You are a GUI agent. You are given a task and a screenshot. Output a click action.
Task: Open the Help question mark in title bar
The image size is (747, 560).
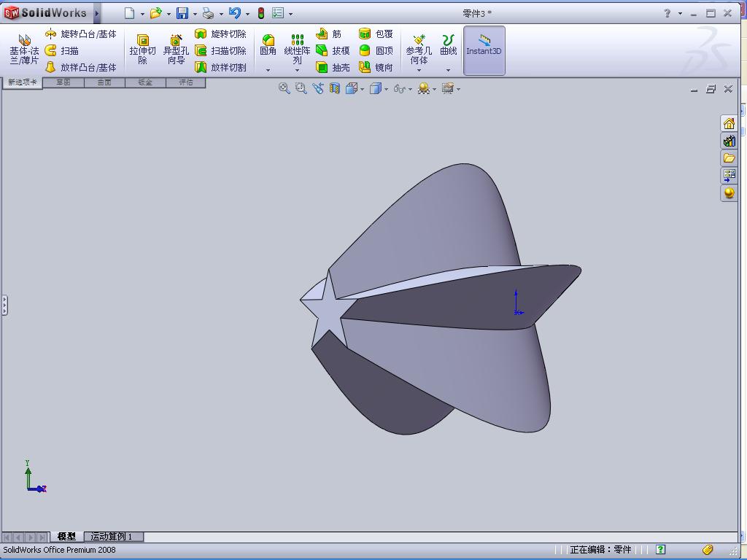(x=667, y=13)
